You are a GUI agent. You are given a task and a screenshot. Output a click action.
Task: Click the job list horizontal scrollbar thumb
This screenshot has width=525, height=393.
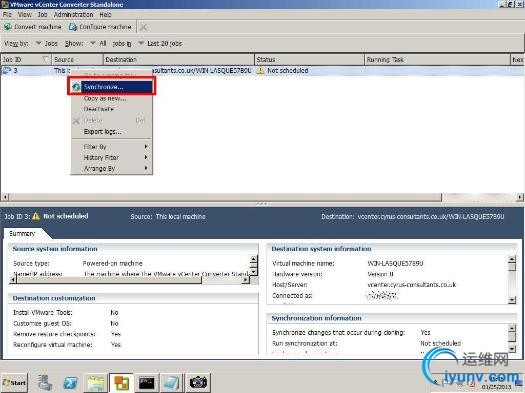click(224, 197)
